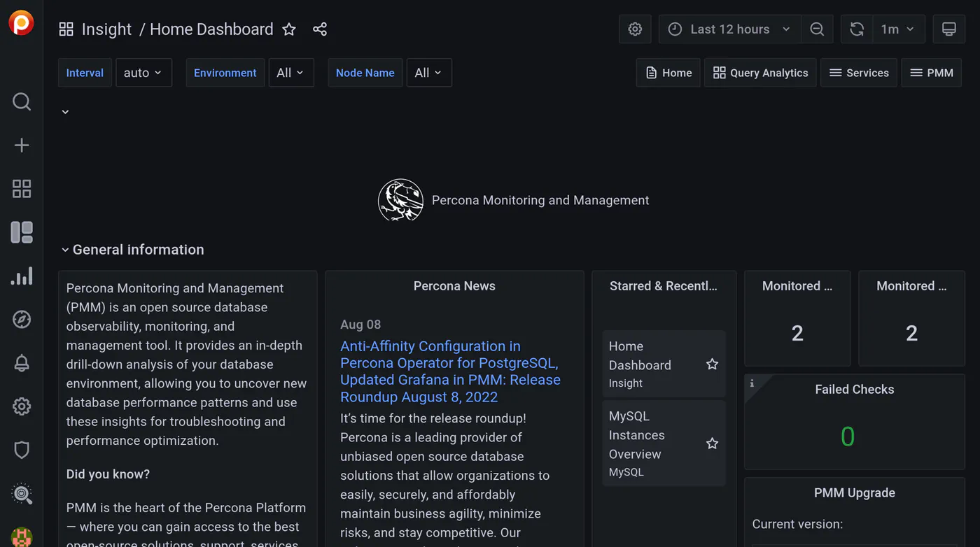980x547 pixels.
Task: Open dashboard settings gear in top bar
Action: click(635, 29)
